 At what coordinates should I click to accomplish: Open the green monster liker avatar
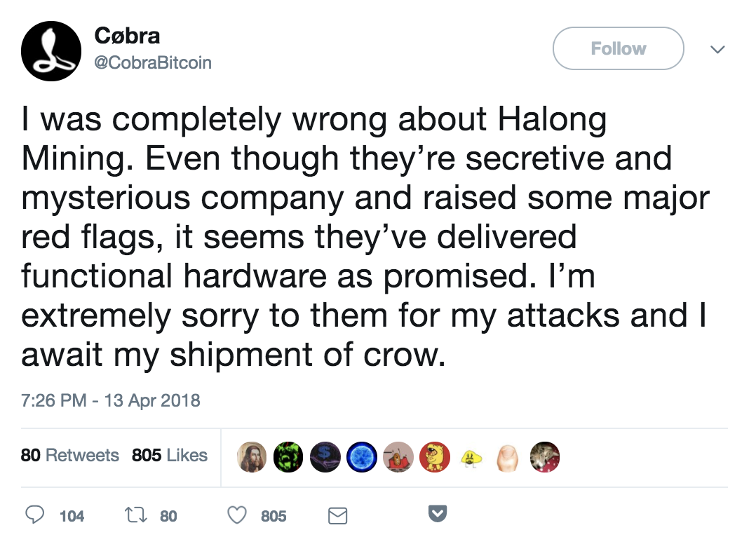click(288, 456)
